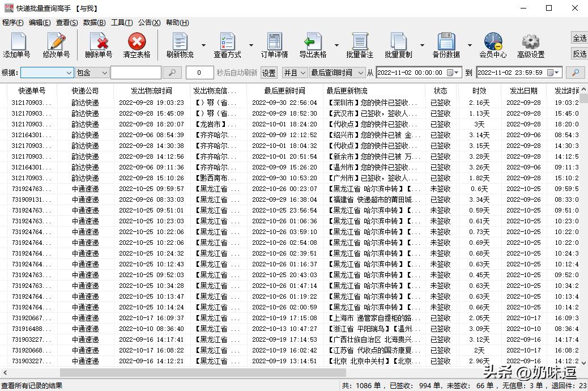The height and width of the screenshot is (391, 588).
Task: Open the 数据(B) menu
Action: [94, 23]
